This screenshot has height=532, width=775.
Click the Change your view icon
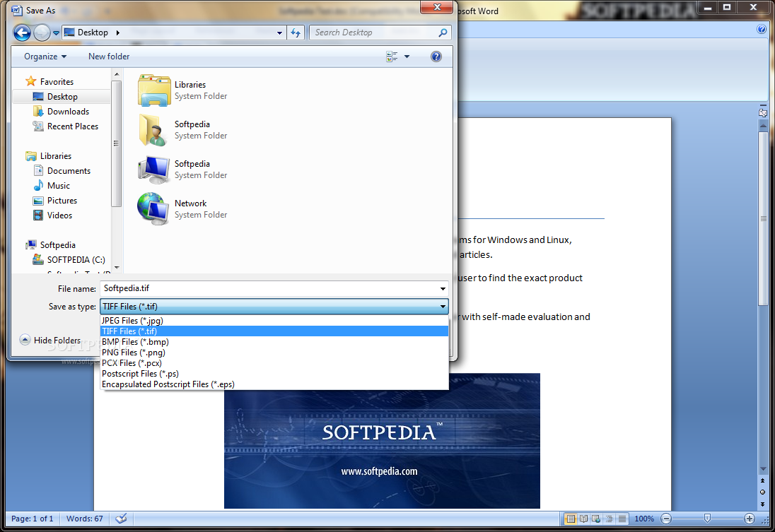pyautogui.click(x=392, y=57)
